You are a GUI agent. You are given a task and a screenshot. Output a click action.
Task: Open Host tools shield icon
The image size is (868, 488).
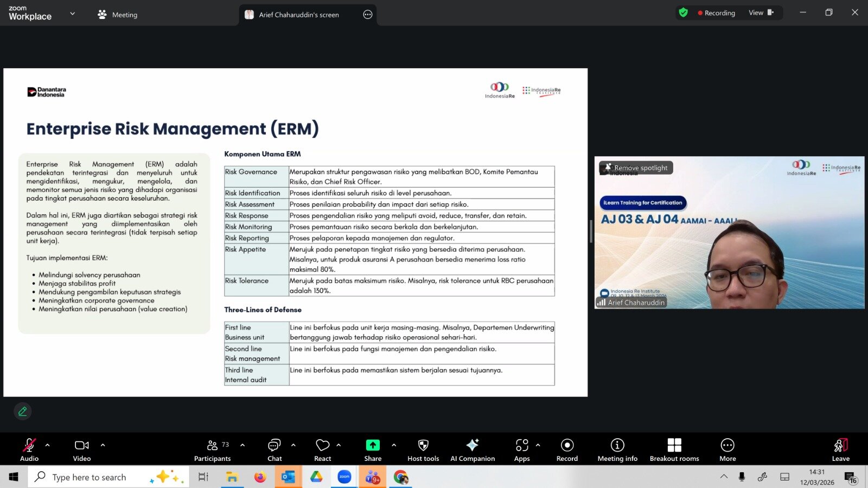pyautogui.click(x=423, y=446)
